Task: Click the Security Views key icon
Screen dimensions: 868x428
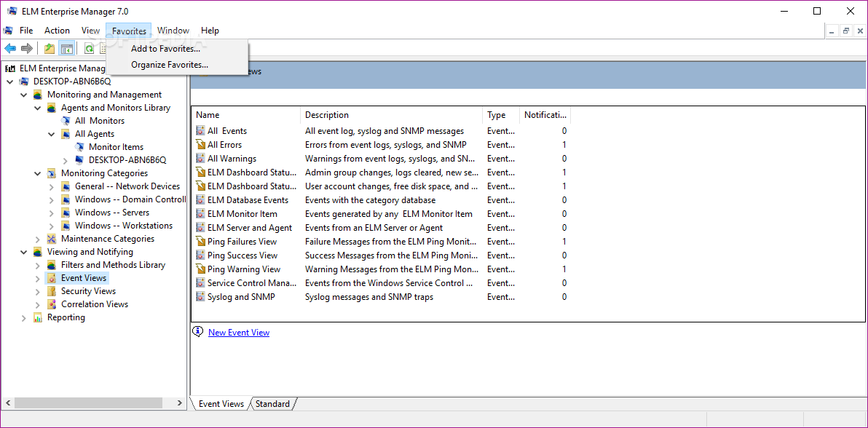Action: pyautogui.click(x=52, y=291)
